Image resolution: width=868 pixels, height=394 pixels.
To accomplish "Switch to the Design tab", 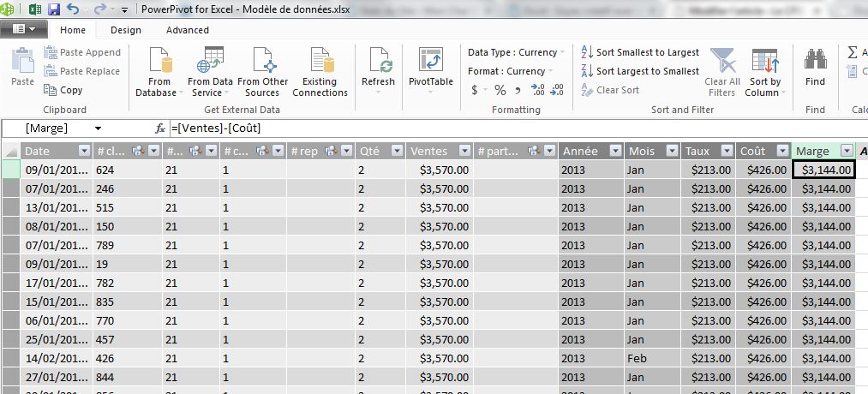I will click(126, 30).
